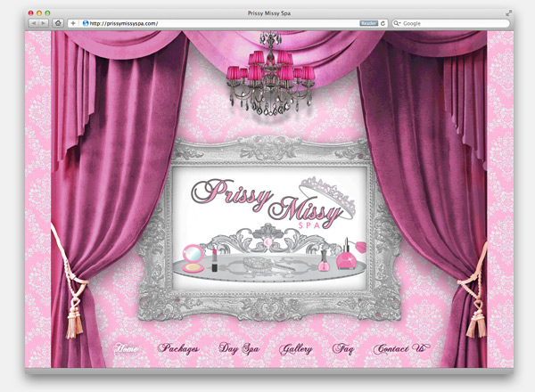Viewport: 535px width, 392px height.
Task: Reload the page with the refresh icon
Action: coord(383,23)
